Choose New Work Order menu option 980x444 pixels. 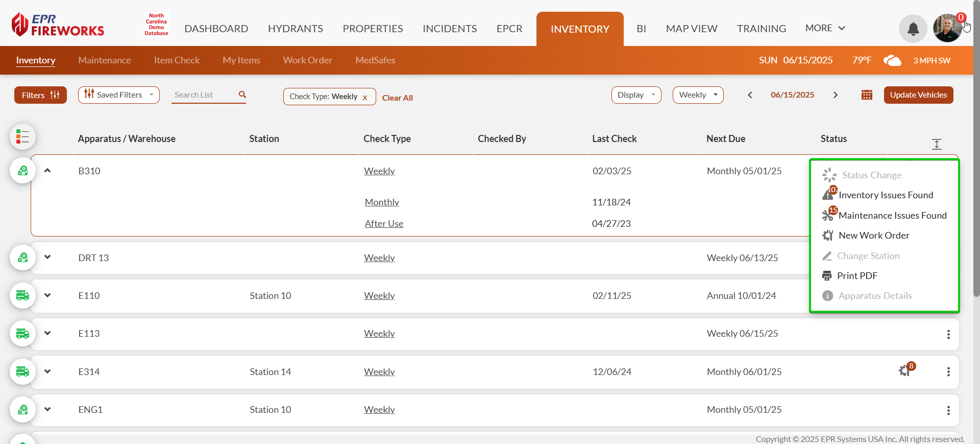tap(873, 236)
